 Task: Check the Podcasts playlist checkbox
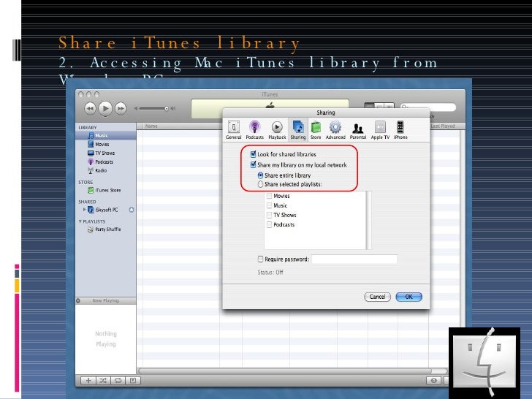[270, 224]
